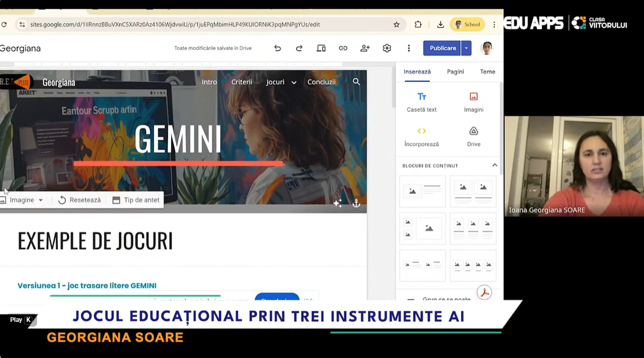The width and height of the screenshot is (644, 358).
Task: Click the Publicare button
Action: coord(442,48)
